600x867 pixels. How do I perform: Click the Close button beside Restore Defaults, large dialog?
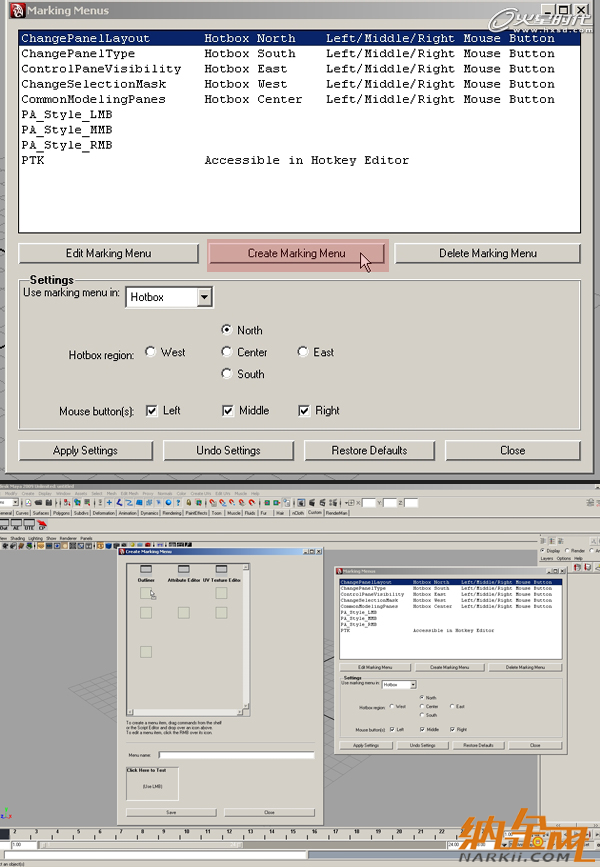513,450
